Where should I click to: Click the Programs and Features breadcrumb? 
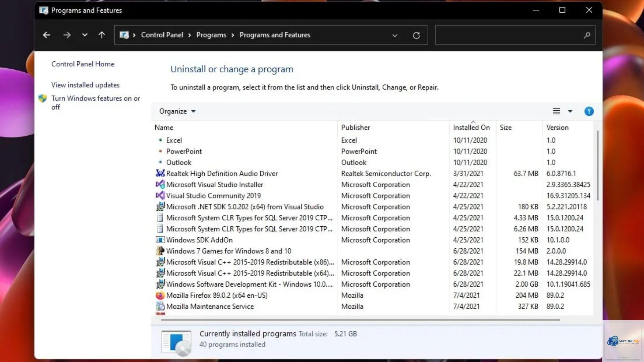pyautogui.click(x=275, y=35)
